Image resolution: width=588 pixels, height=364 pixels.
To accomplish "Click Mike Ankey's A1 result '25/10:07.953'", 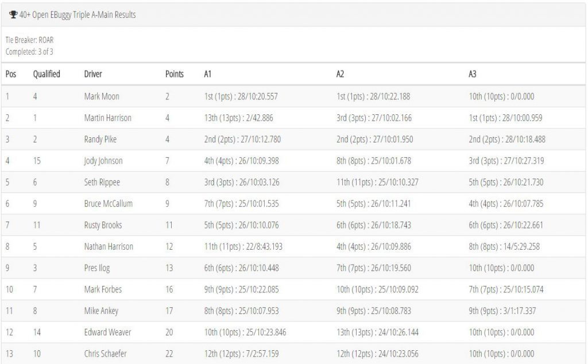I will pyautogui.click(x=259, y=311).
